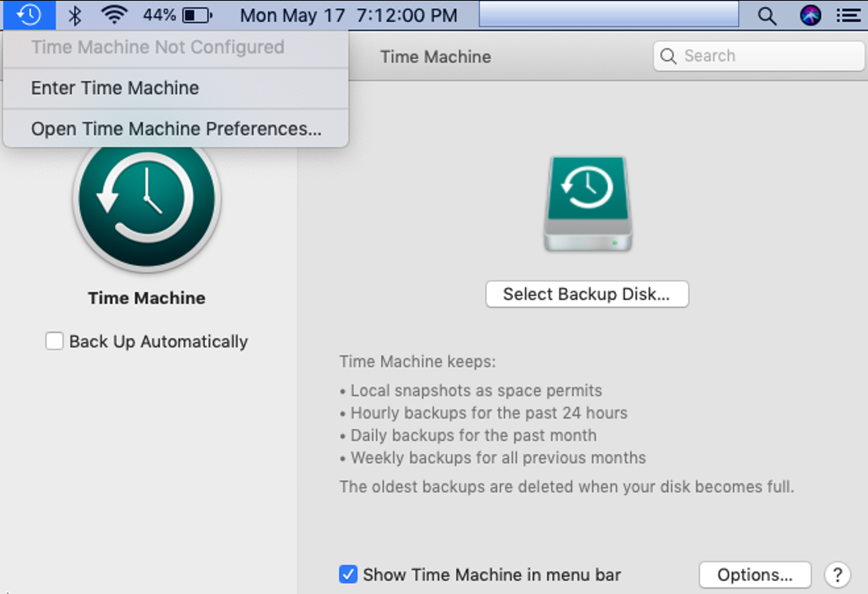This screenshot has width=868, height=594.
Task: Click "Local snapshots as space permits" line
Action: click(x=476, y=390)
